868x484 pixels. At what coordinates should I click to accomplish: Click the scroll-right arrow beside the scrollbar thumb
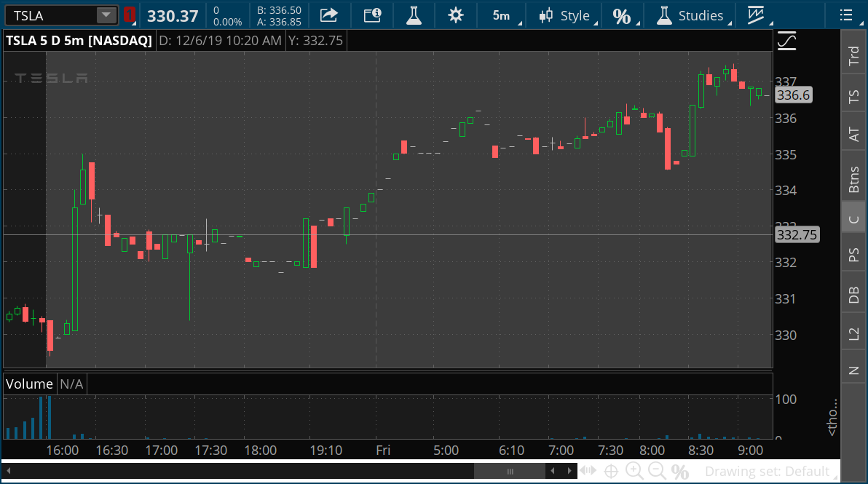[x=569, y=472]
